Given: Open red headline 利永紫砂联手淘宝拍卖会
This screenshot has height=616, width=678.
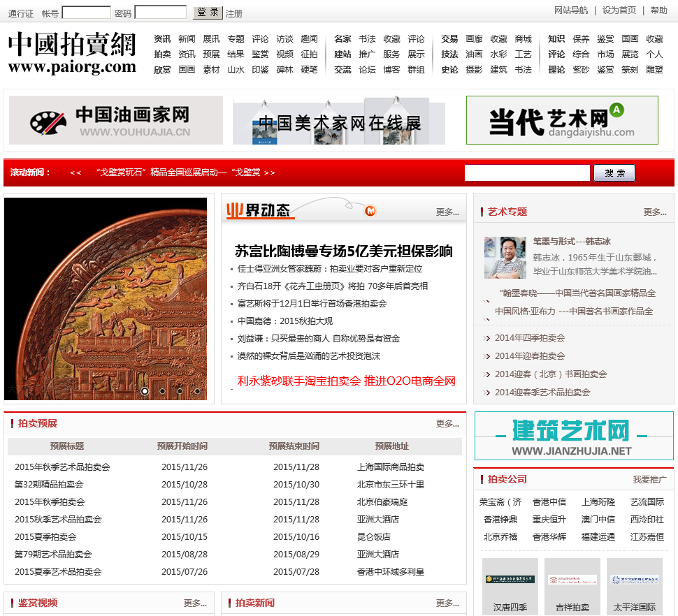Looking at the screenshot, I should pos(347,381).
